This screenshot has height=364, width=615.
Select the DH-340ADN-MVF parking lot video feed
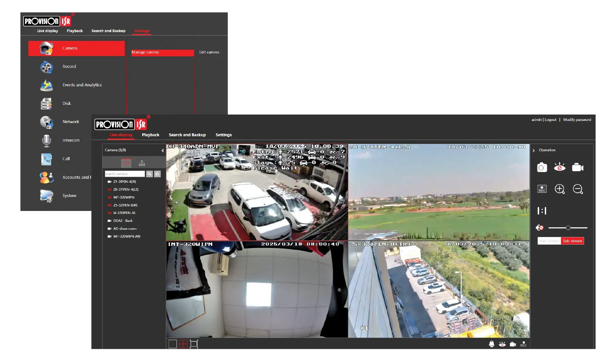coord(257,192)
